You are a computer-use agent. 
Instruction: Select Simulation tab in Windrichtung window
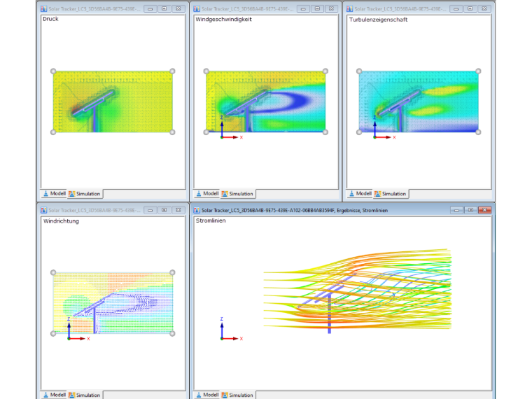85,395
